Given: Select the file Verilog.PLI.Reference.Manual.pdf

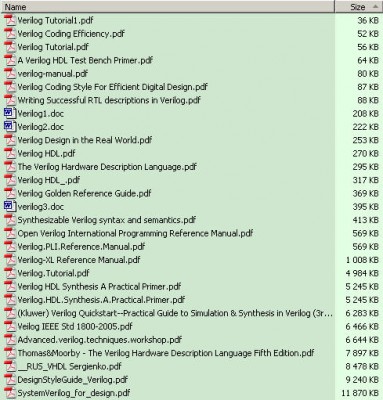Looking at the screenshot, I should [x=81, y=247].
